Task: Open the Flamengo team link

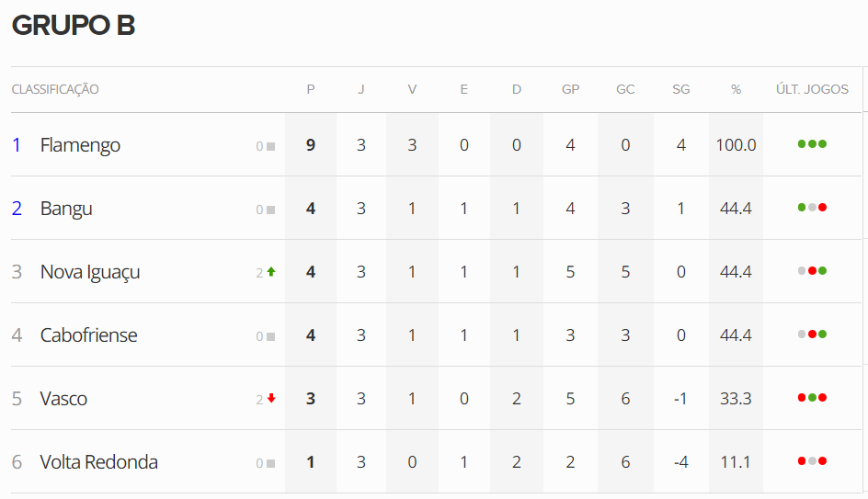Action: 80,145
